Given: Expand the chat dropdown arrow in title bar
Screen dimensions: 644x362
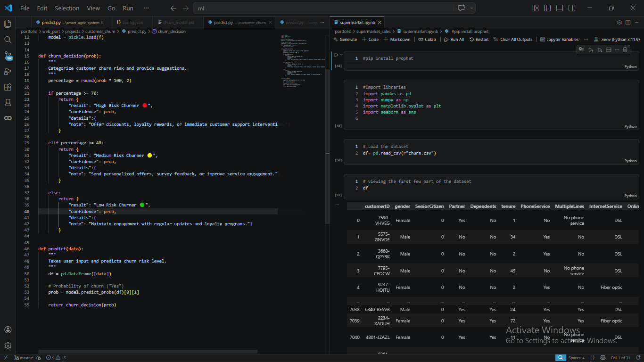Looking at the screenshot, I should point(471,8).
